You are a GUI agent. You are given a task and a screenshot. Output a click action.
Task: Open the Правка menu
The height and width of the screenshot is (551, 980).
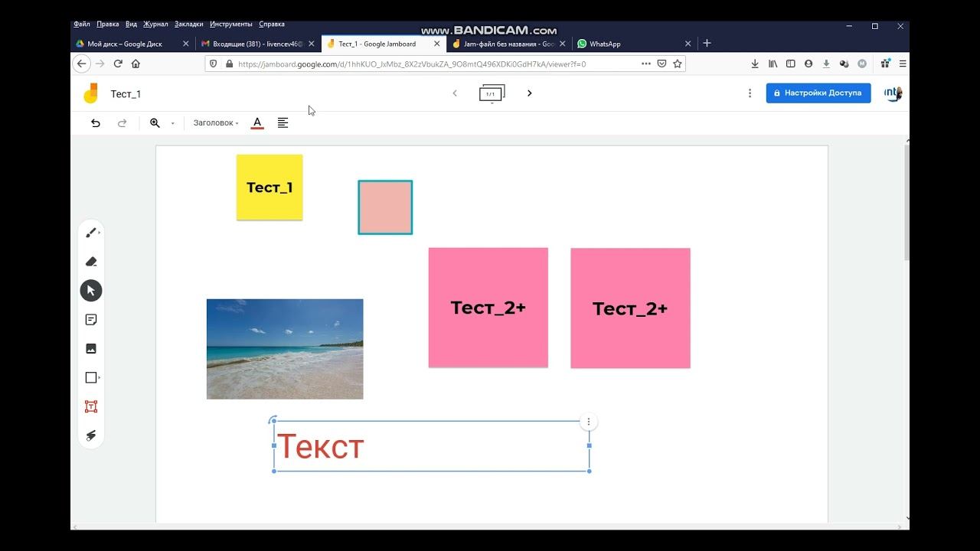click(108, 24)
